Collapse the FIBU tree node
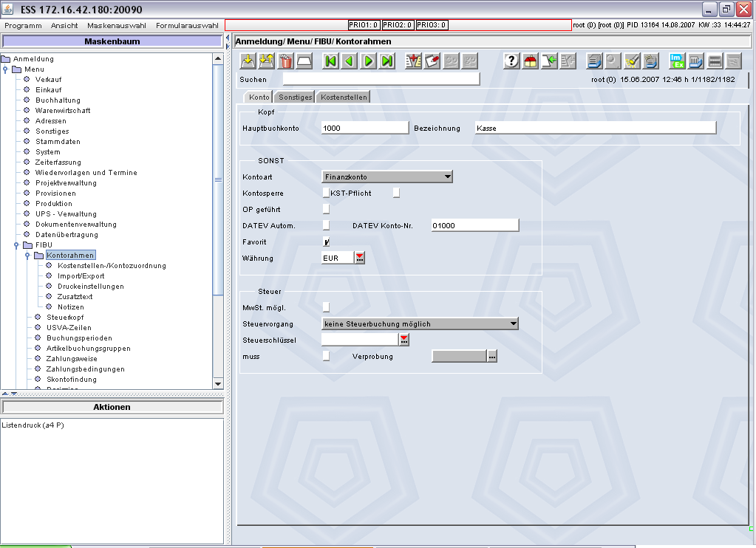The image size is (756, 548). pos(16,245)
